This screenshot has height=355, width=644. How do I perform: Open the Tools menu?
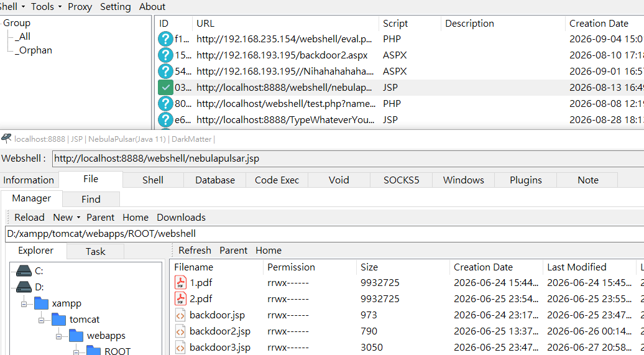46,7
